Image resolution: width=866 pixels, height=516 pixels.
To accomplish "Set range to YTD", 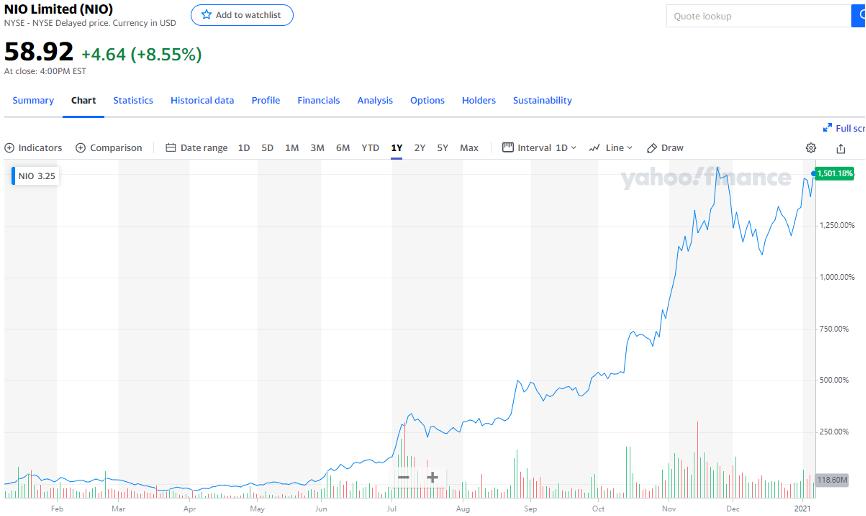I will coord(370,148).
